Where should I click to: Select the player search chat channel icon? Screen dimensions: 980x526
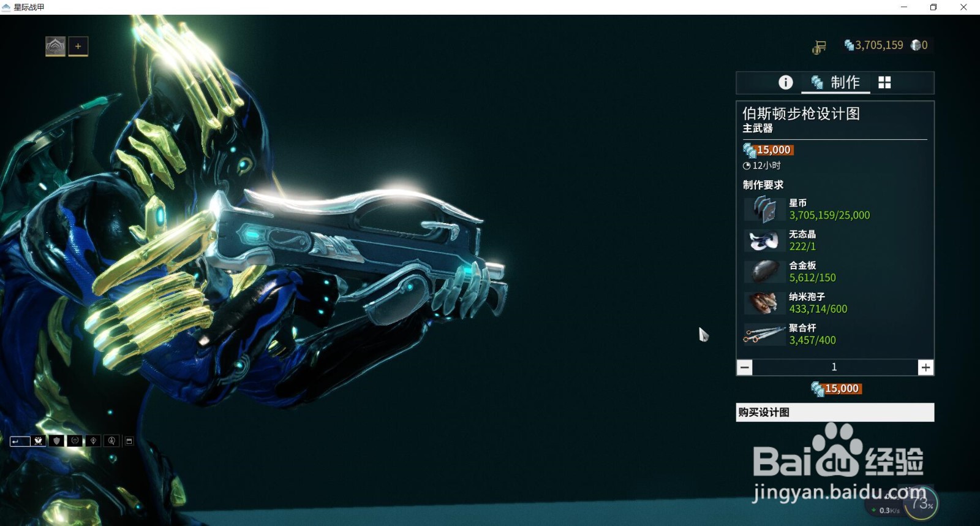pyautogui.click(x=111, y=441)
